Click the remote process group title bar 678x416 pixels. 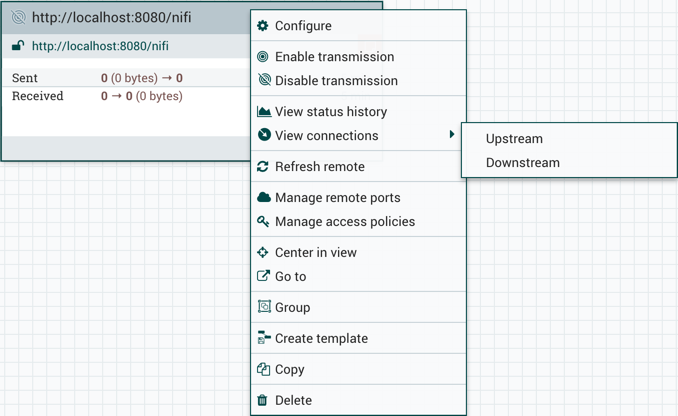(x=130, y=18)
